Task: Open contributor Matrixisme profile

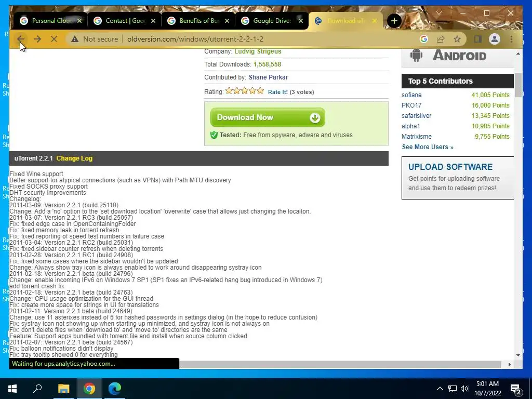Action: (417, 137)
